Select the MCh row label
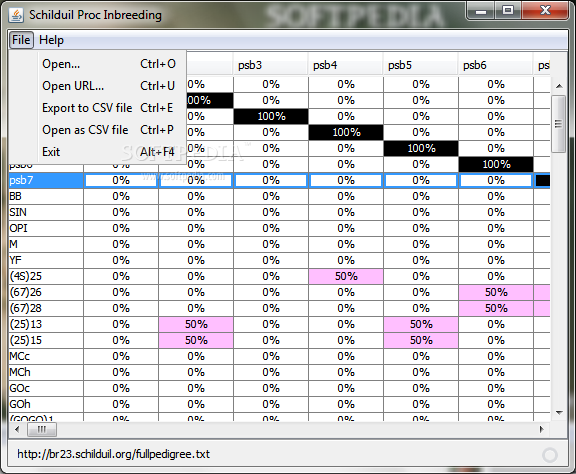576x474 pixels. 46,372
